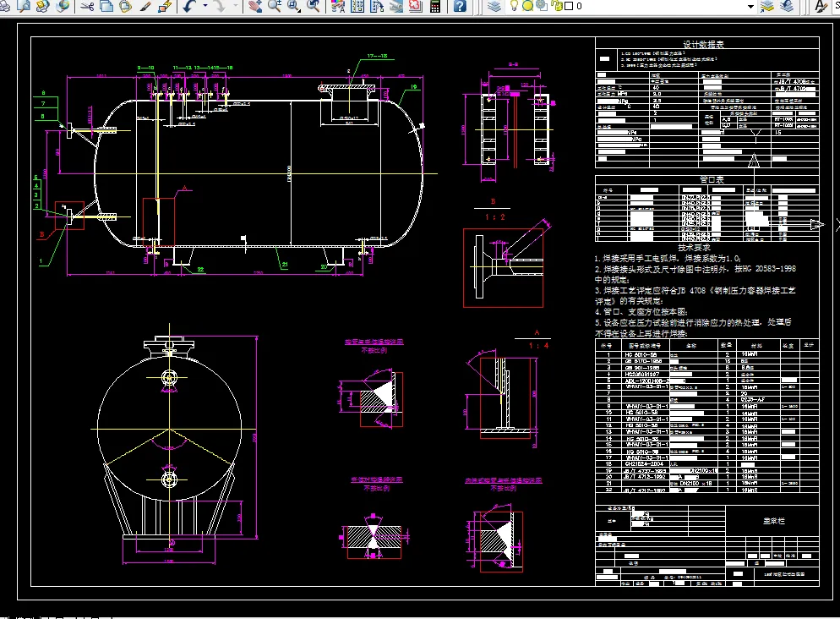
Task: Open the Sheet Set Manager icon
Action: click(396, 6)
